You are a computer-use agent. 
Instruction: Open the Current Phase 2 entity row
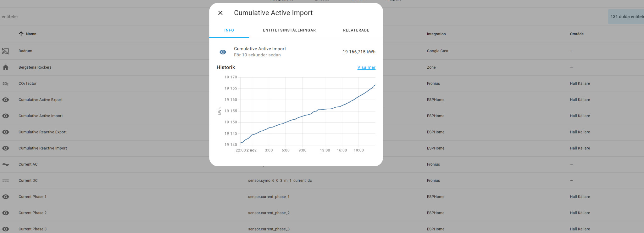pyautogui.click(x=32, y=213)
